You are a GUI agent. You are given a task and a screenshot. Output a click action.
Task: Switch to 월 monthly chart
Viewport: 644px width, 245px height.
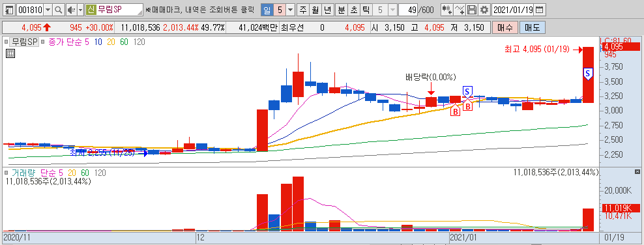[315, 10]
